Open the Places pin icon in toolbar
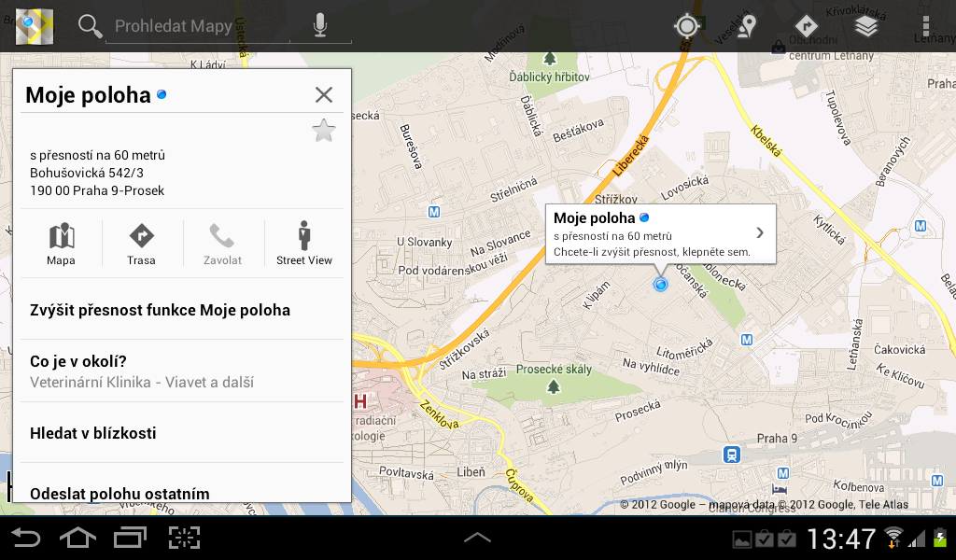 point(745,26)
